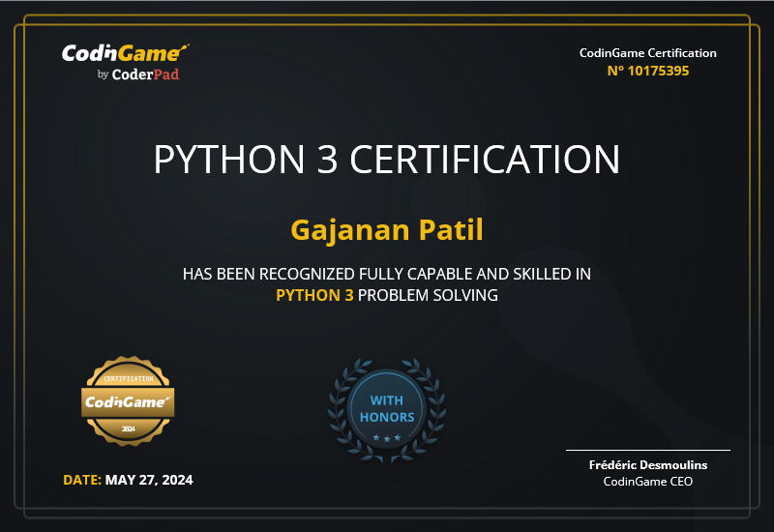Image resolution: width=774 pixels, height=532 pixels.
Task: Click the 'by CoderPad' text under the logo
Action: point(137,74)
